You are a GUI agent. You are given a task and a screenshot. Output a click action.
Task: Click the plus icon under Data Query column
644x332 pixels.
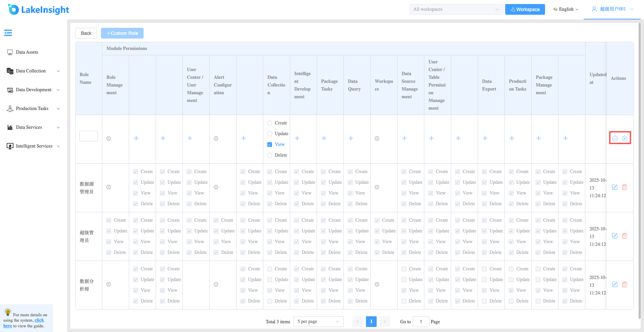tap(351, 138)
